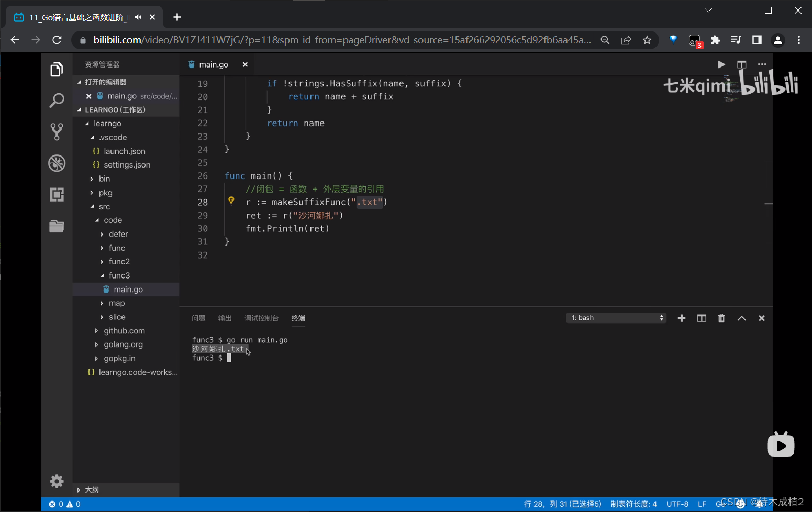
Task: Collapse the learngo folder
Action: click(x=107, y=124)
